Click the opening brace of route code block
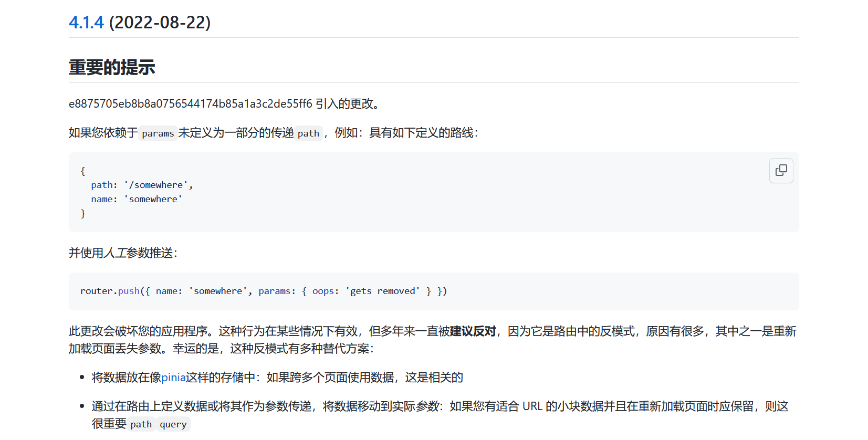The width and height of the screenshot is (868, 440). pyautogui.click(x=83, y=171)
